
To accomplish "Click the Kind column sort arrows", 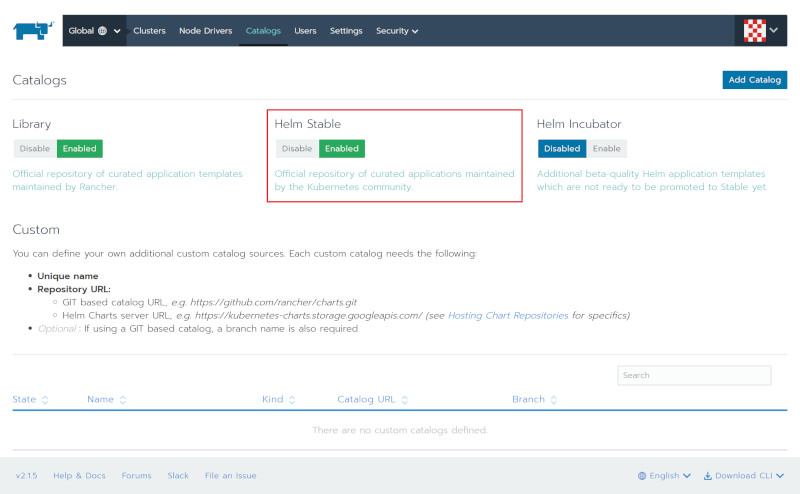I will 292,400.
